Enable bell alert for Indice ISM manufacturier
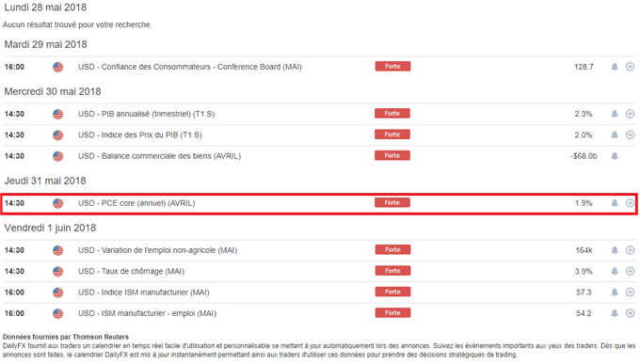The image size is (640, 364). pos(615,293)
